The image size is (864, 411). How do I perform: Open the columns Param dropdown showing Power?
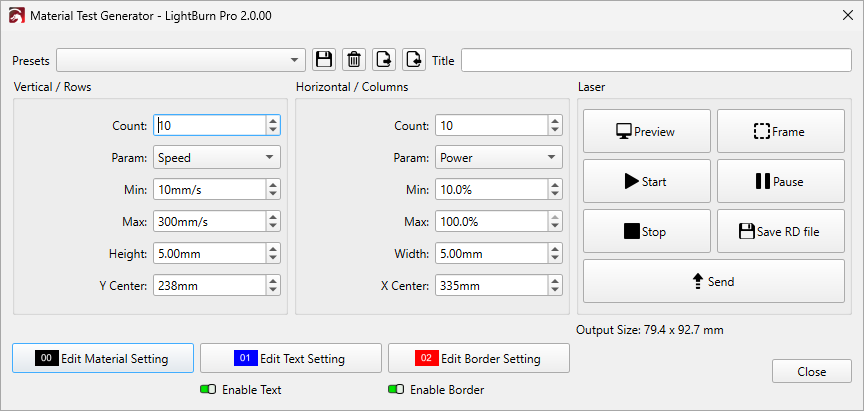click(499, 157)
